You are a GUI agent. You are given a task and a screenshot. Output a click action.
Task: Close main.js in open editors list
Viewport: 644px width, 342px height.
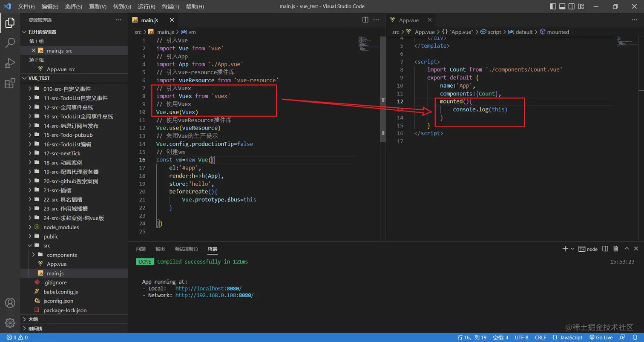click(34, 50)
